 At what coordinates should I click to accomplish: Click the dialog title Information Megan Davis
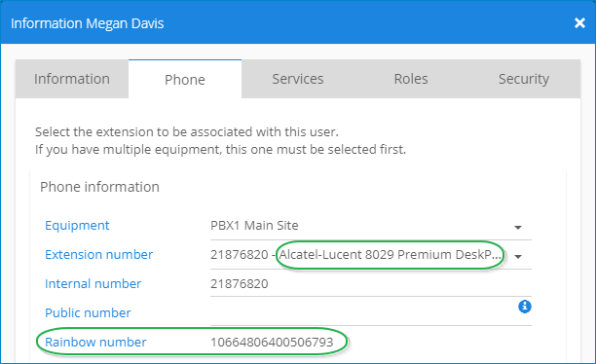pos(87,23)
